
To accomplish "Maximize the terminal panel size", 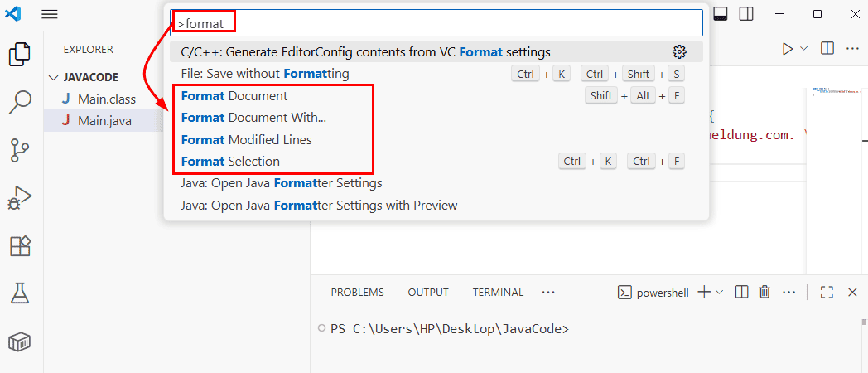I will [826, 292].
